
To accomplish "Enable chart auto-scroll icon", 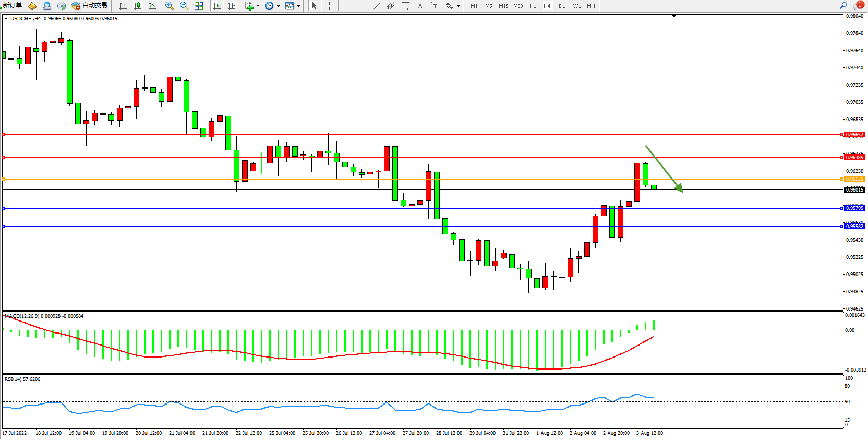I will [x=217, y=6].
